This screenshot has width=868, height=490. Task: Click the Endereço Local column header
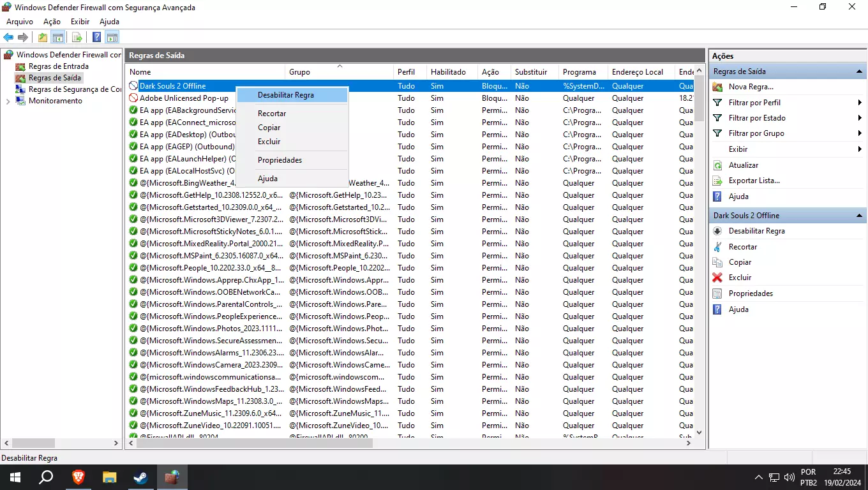[641, 72]
